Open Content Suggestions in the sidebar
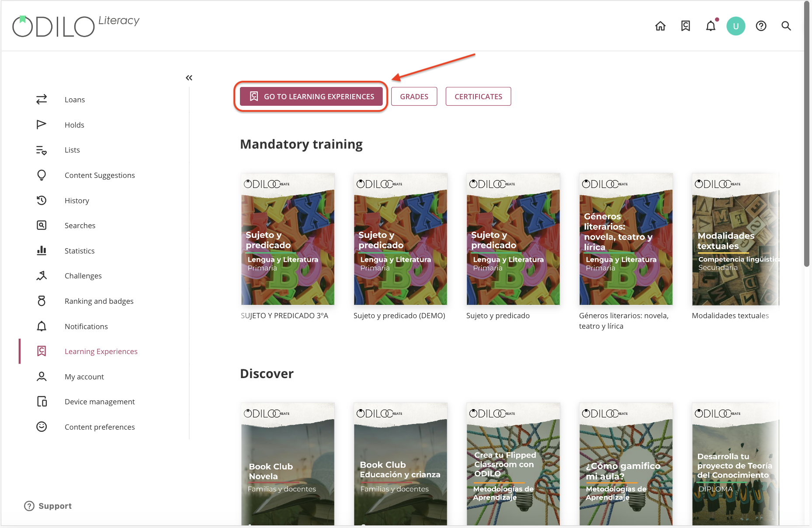The height and width of the screenshot is (528, 812). tap(100, 175)
